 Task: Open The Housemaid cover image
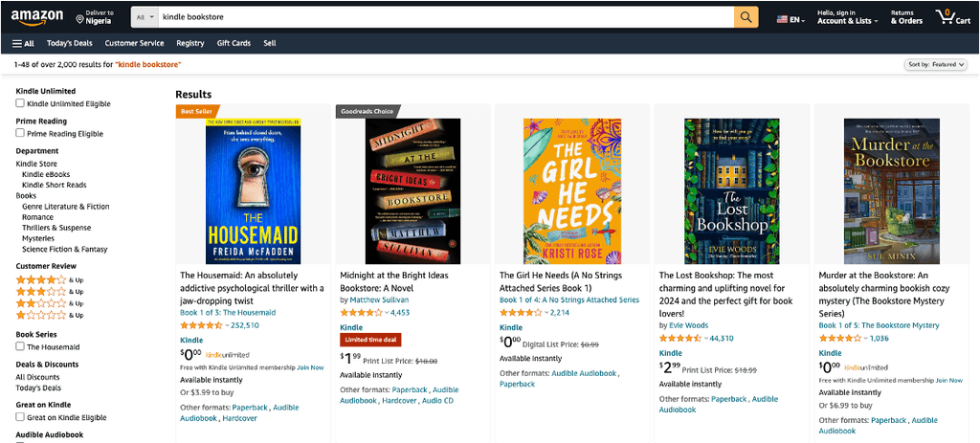pos(253,191)
